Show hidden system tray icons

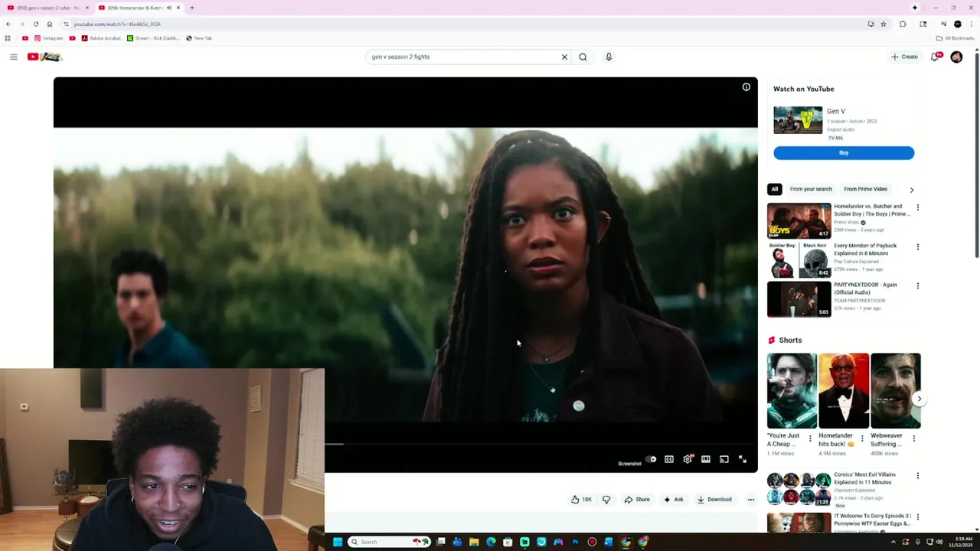click(893, 542)
